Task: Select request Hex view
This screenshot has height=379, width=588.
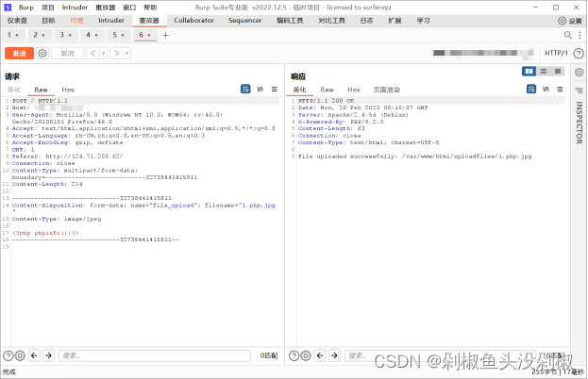Action: 68,90
